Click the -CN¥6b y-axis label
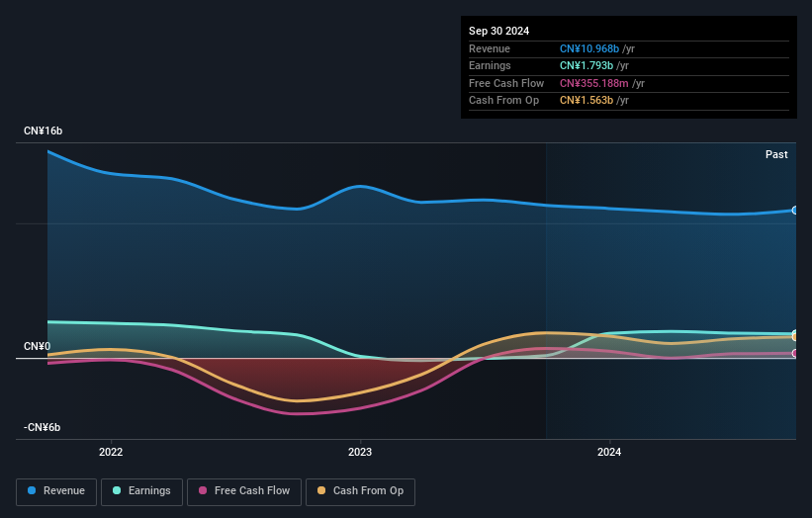This screenshot has height=518, width=812. [42, 427]
